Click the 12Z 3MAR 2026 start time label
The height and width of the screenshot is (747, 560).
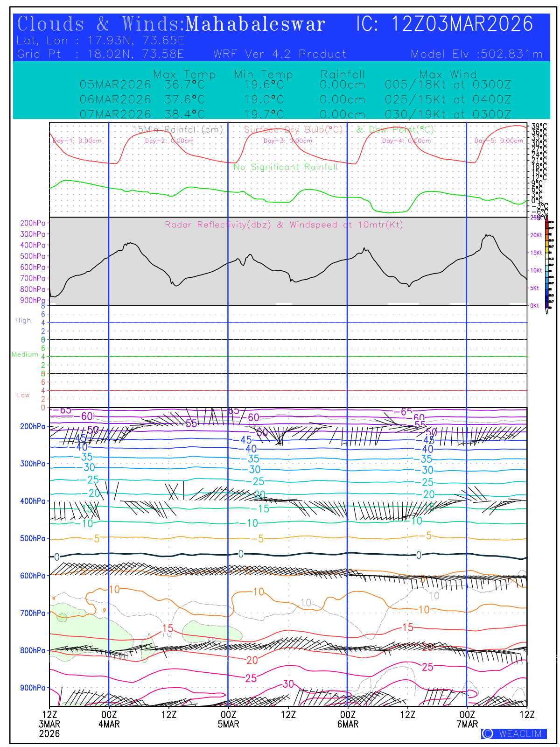tap(49, 724)
